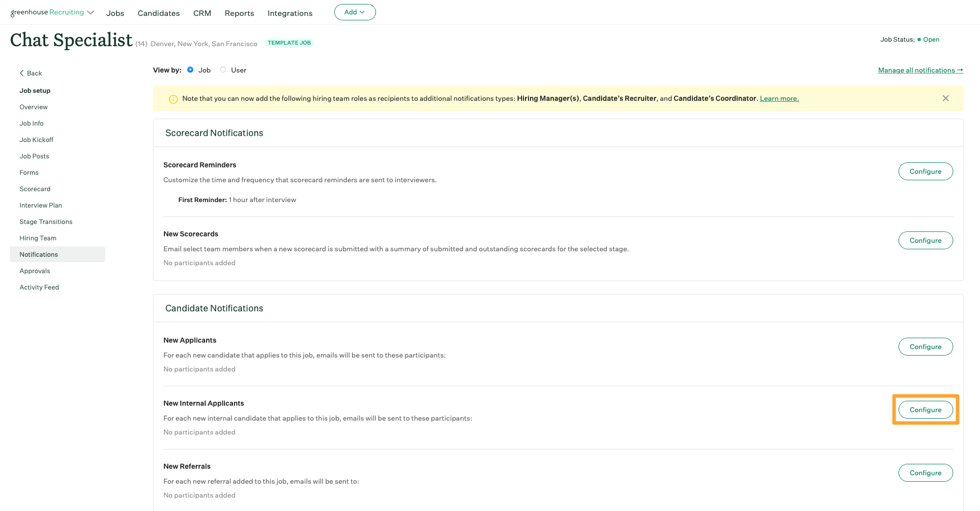Navigate to Interview Plan in the sidebar
Viewport: 980px width, 511px height.
click(x=41, y=205)
